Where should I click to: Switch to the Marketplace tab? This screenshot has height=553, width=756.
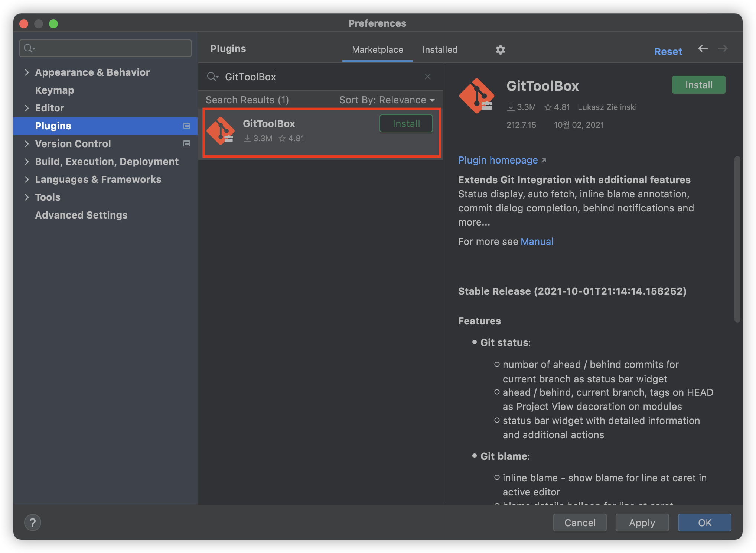coord(377,50)
